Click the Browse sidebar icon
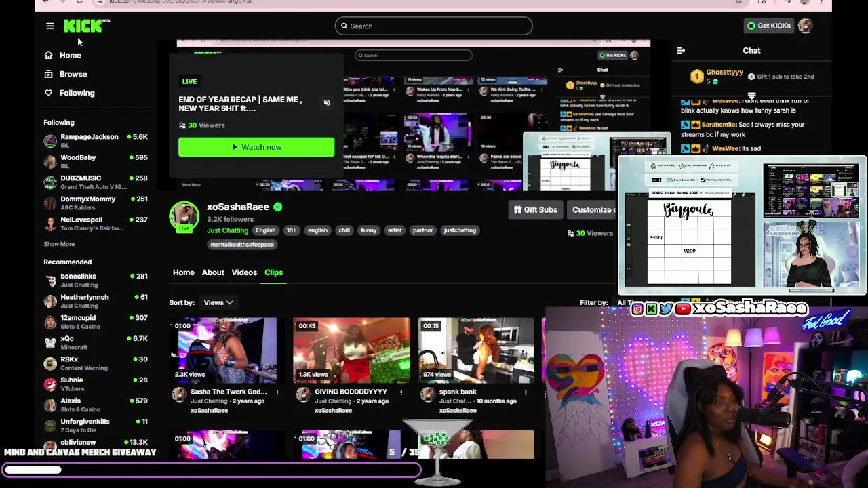The image size is (868, 488). 48,74
